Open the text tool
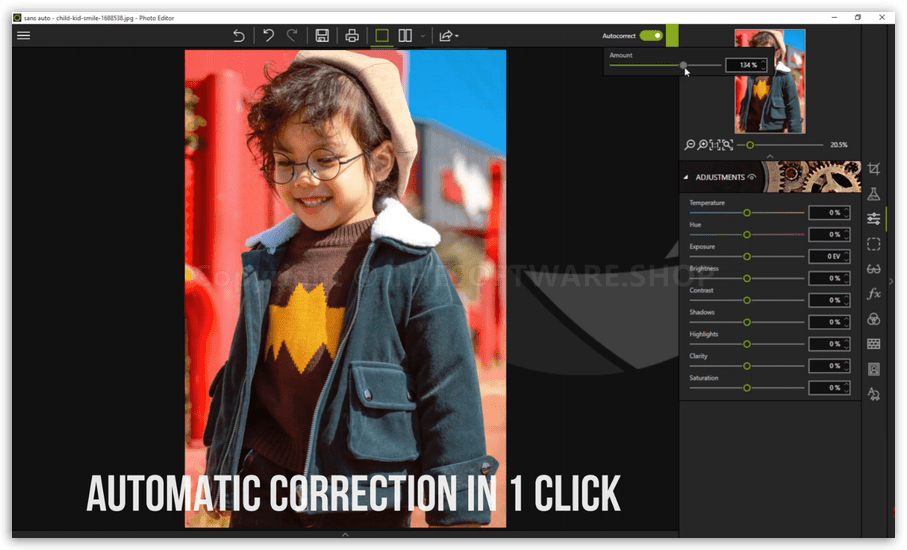Image resolution: width=907 pixels, height=550 pixels. click(x=873, y=394)
